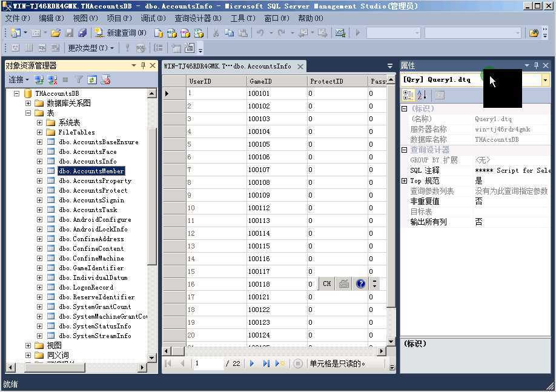Expand the 视图 folder in tree
556x392 pixels.
28,345
